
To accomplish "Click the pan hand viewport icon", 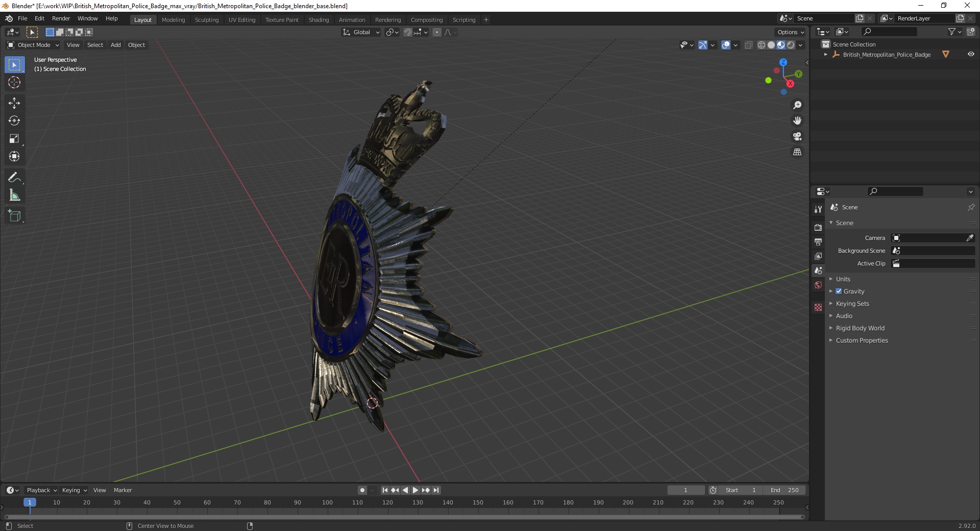I will click(797, 120).
